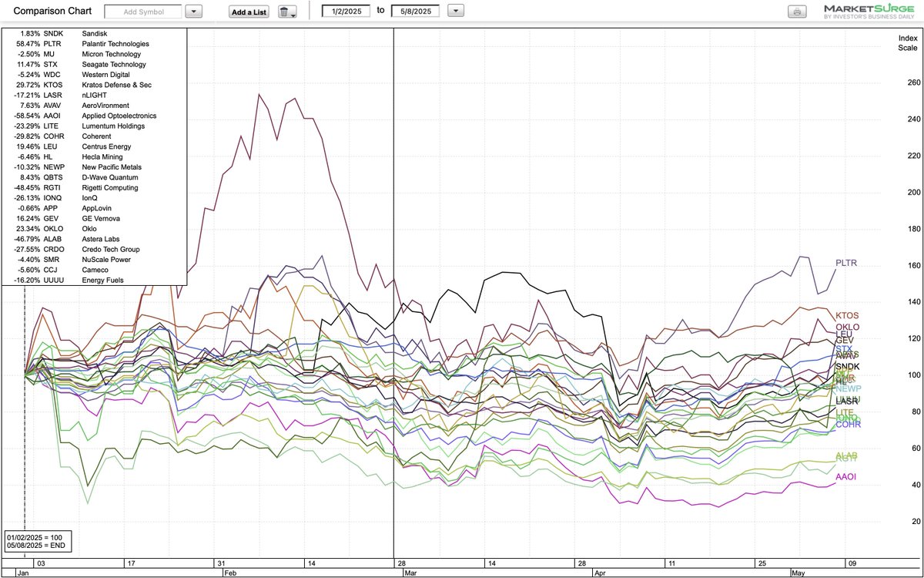Image resolution: width=924 pixels, height=578 pixels.
Task: Select the UUUU Energy Fuels legend row
Action: (x=93, y=280)
